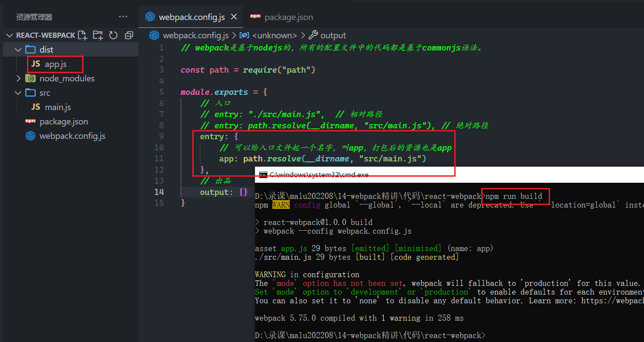The width and height of the screenshot is (644, 342).
Task: Open the explorer panel more actions menu
Action: coord(123,17)
